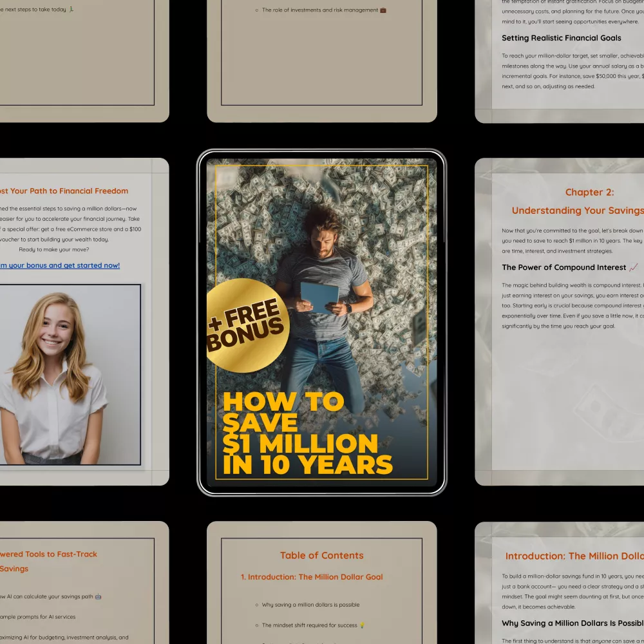Select "Why saving a million dollars is possible" bullet
This screenshot has height=644, width=644.
coord(310,605)
